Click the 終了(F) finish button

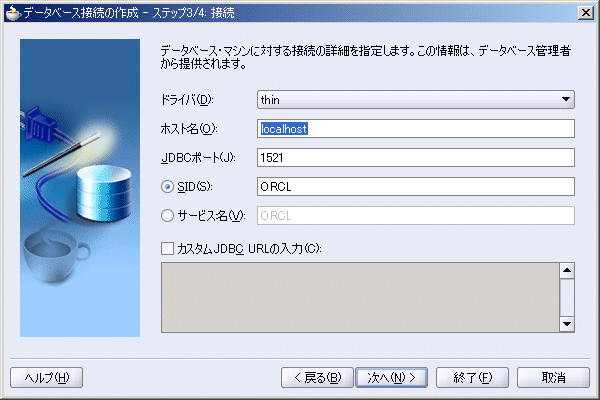472,378
